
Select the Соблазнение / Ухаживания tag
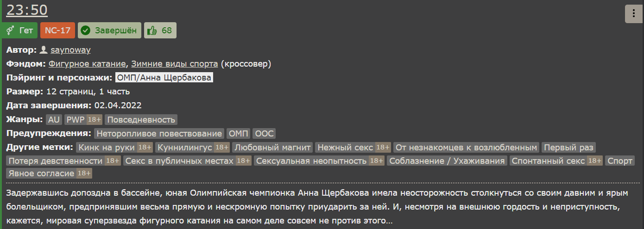coord(447,161)
